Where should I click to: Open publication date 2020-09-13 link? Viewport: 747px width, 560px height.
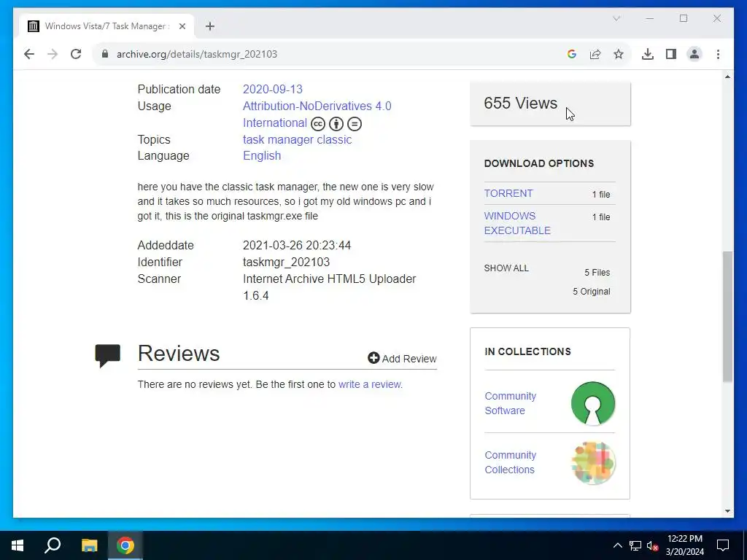273,89
